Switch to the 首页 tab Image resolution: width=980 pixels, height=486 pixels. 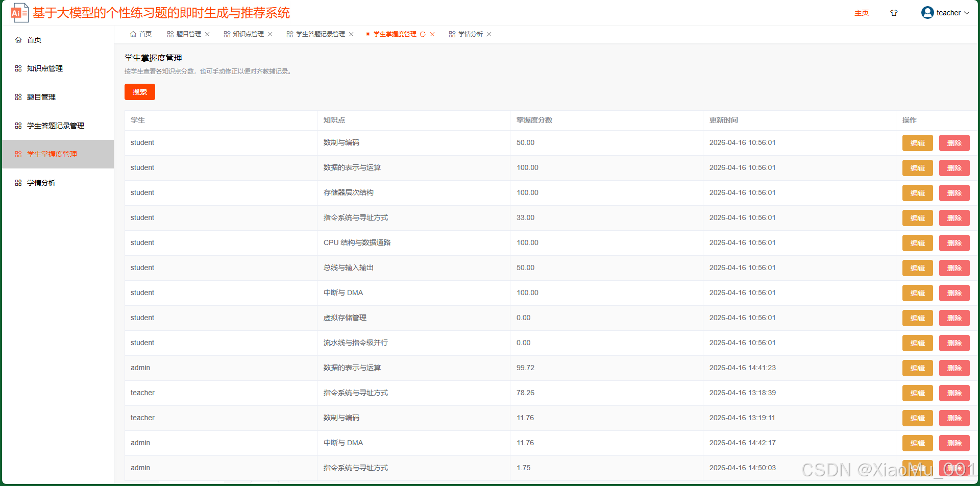click(x=141, y=34)
